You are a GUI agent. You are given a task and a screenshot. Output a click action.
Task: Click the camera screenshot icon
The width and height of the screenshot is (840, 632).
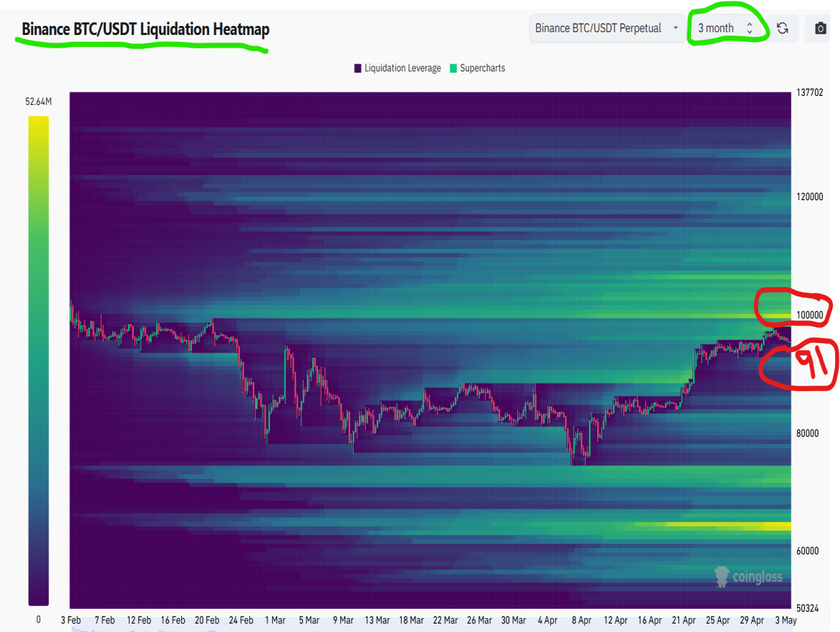[820, 28]
